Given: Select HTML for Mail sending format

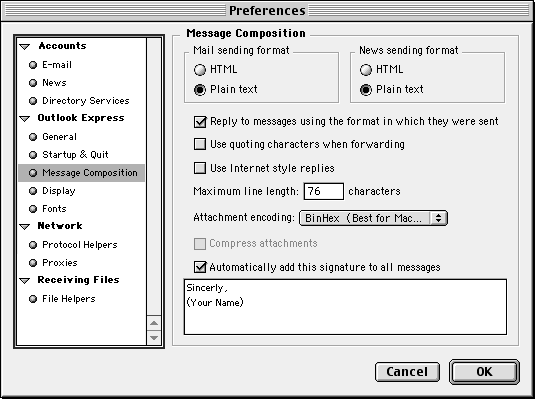Looking at the screenshot, I should (x=200, y=70).
